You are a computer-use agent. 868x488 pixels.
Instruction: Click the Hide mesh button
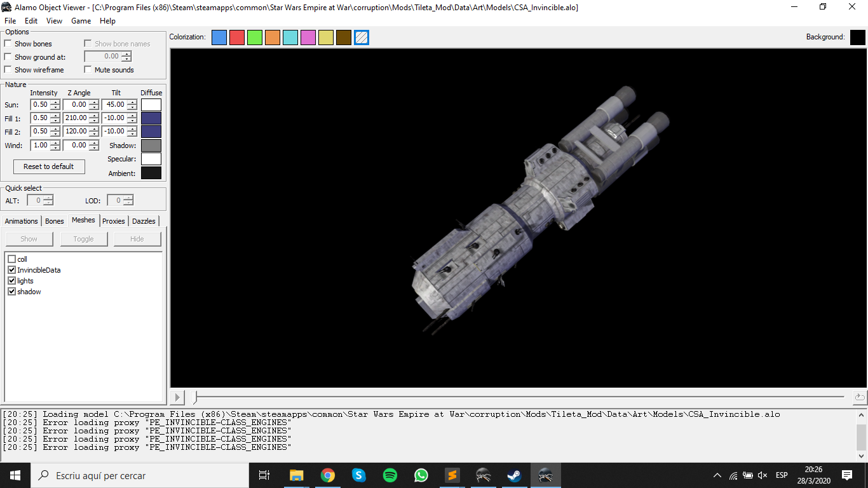coord(137,239)
